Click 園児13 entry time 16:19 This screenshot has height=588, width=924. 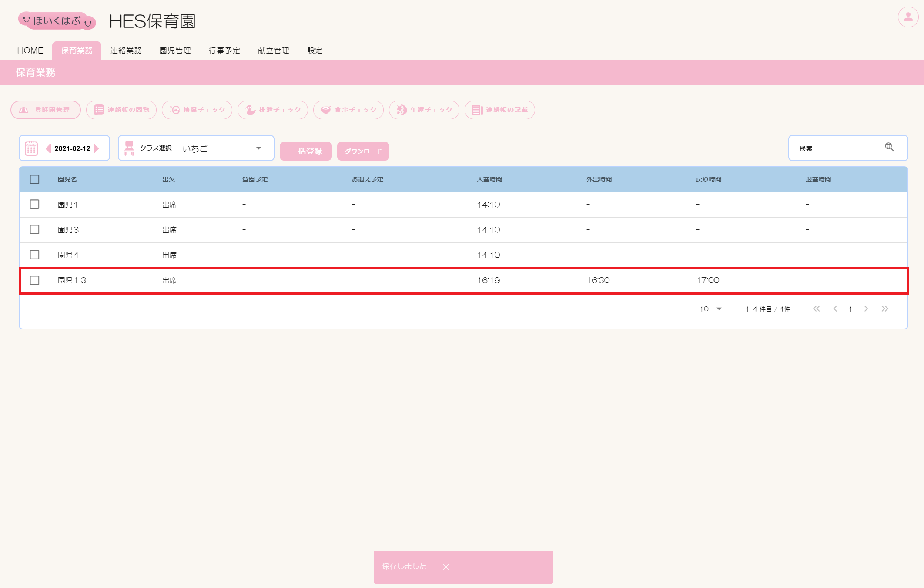coord(489,280)
